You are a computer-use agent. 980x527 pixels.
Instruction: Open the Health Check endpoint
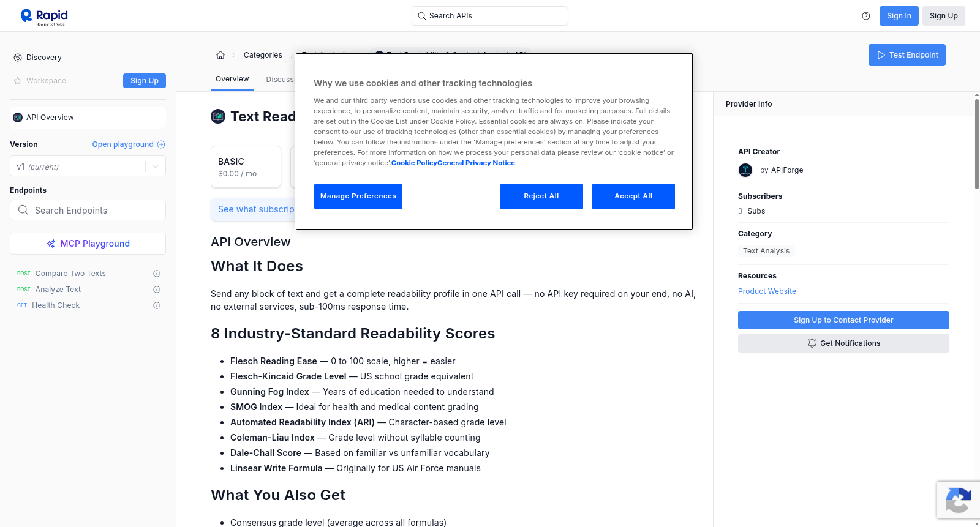(56, 305)
